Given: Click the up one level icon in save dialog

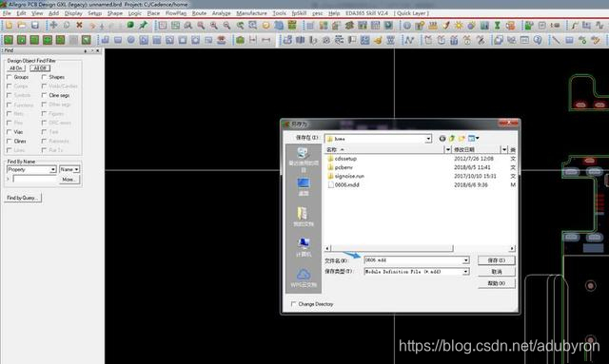Looking at the screenshot, I should (452, 139).
